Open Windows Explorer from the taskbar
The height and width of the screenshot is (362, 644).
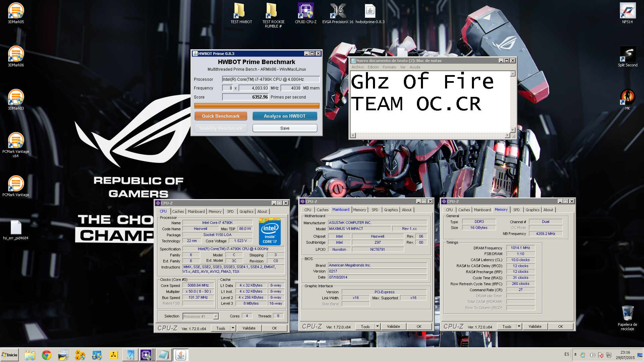(x=30, y=355)
